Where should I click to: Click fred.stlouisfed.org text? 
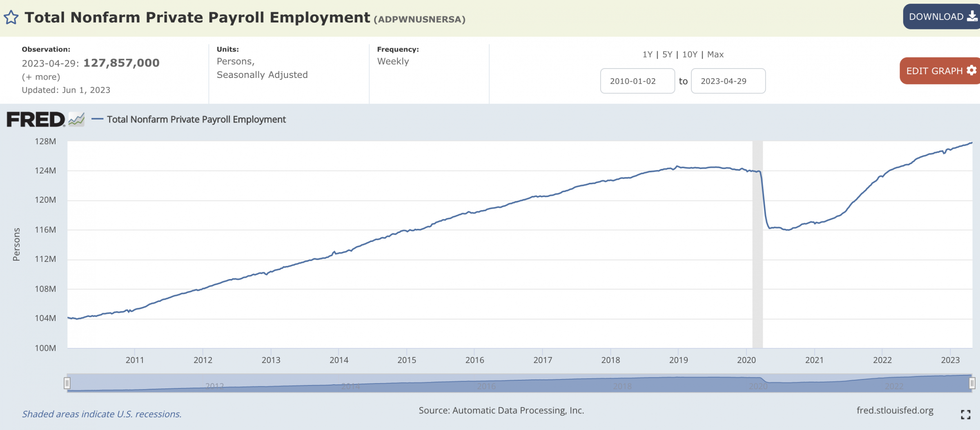(895, 410)
